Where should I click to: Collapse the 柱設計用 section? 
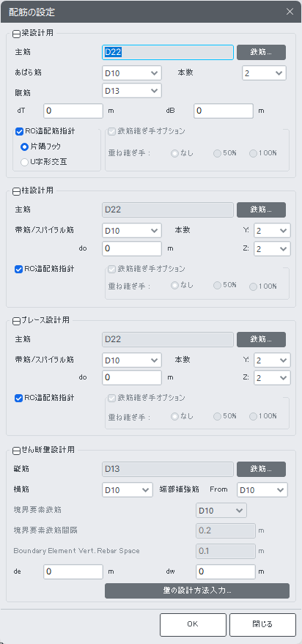16,191
